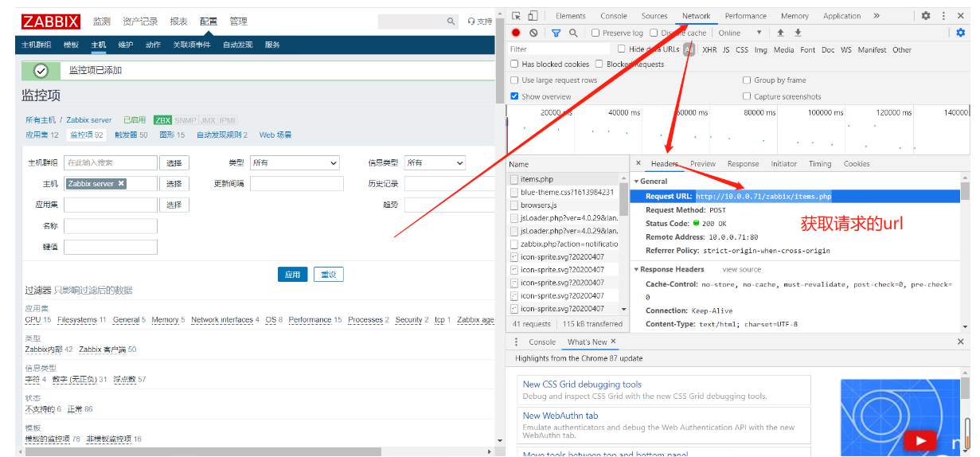Open the Response tab of the request
Screen dimensions: 980x457
pyautogui.click(x=743, y=163)
